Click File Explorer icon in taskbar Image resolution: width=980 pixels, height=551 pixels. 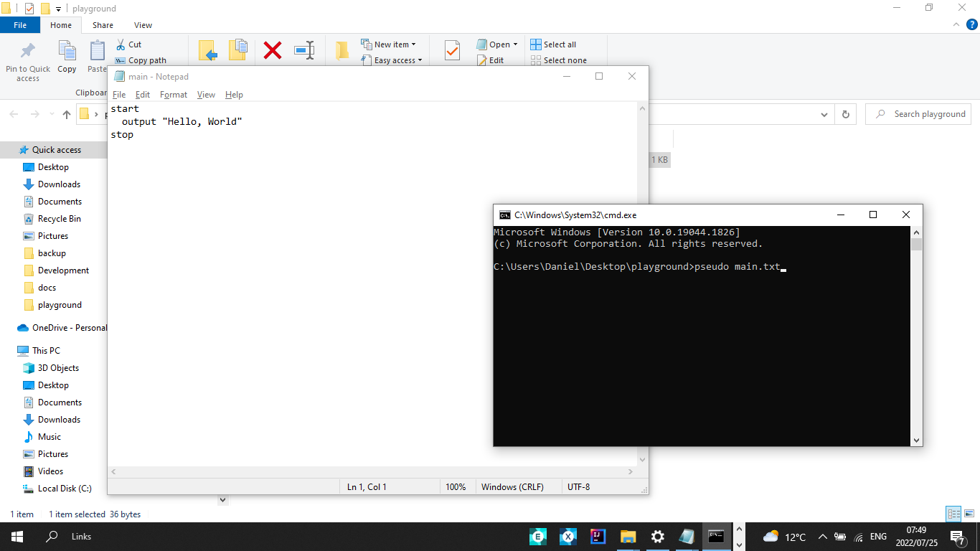pyautogui.click(x=628, y=536)
